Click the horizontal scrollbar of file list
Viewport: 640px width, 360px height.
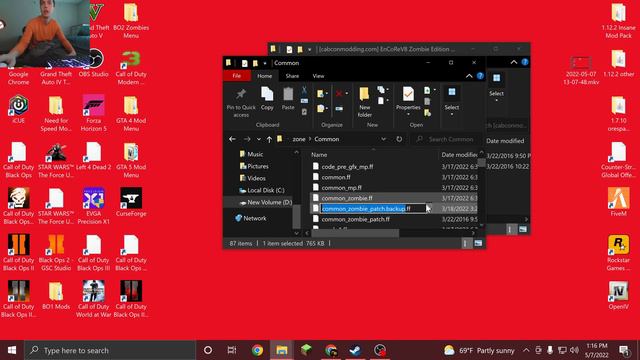coord(354,233)
